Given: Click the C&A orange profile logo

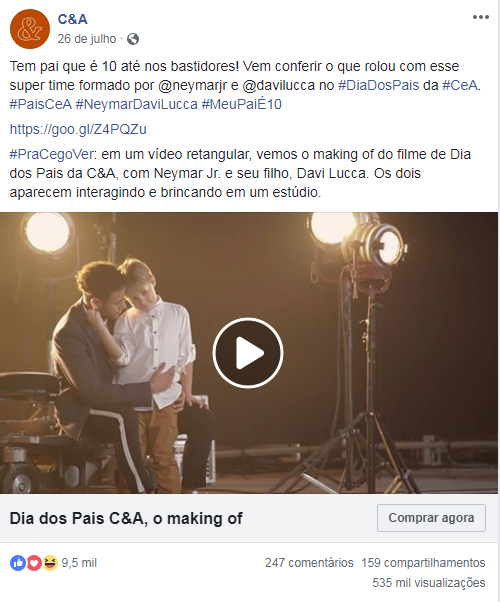Looking at the screenshot, I should pyautogui.click(x=30, y=29).
